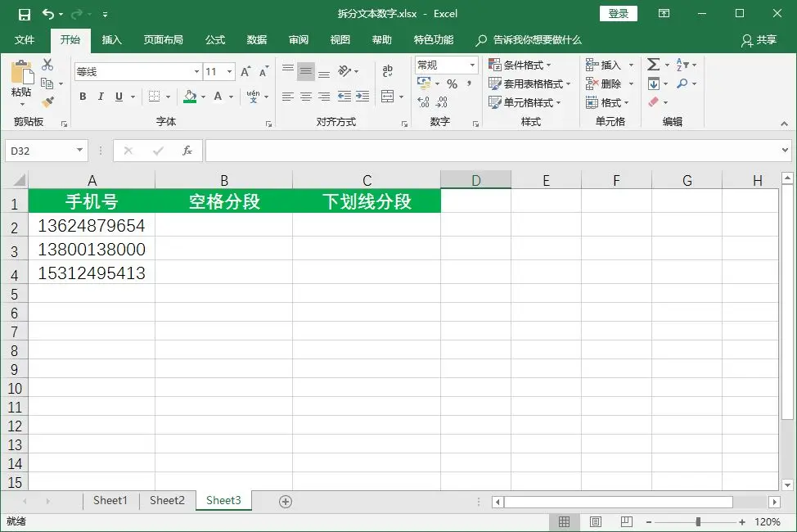Toggle italic formatting

point(101,97)
